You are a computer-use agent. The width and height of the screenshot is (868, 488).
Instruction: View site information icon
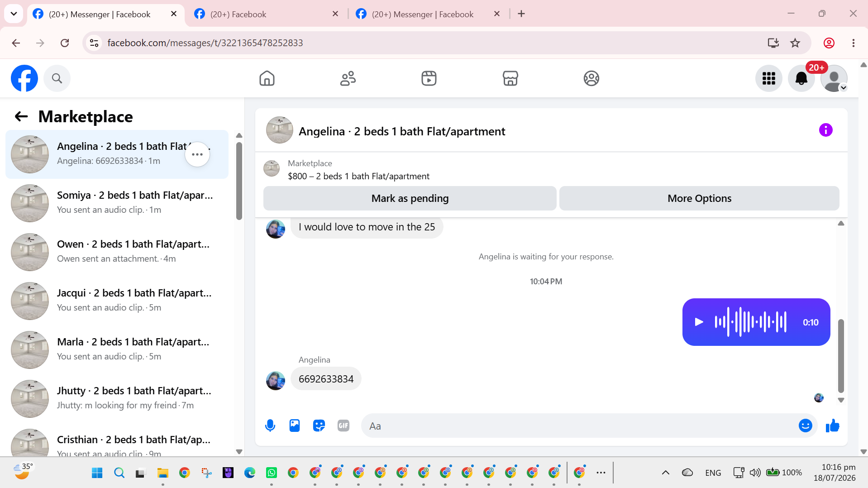(94, 43)
